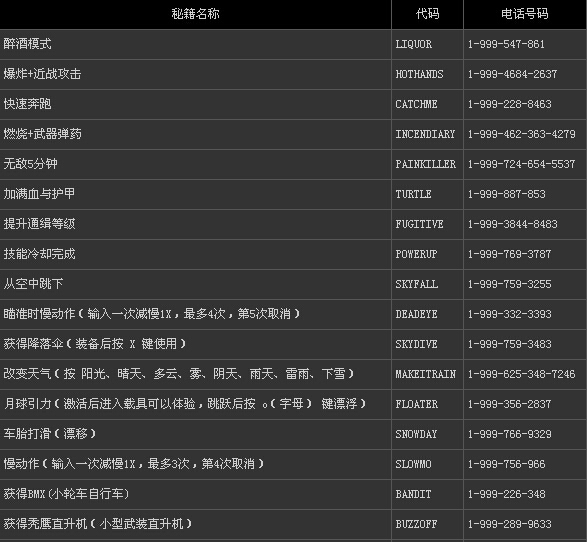Click the 电话号码 column header
587x542 pixels.
tap(524, 14)
